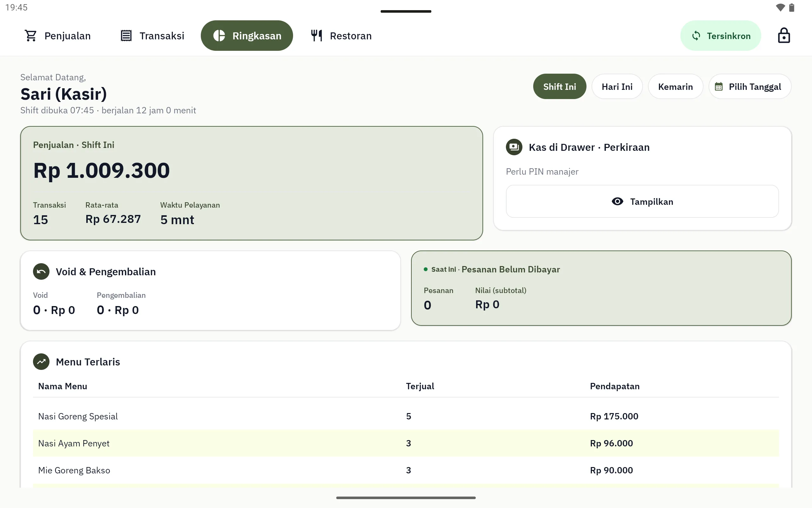The image size is (812, 508).
Task: Go to the Restoran tab
Action: click(341, 36)
